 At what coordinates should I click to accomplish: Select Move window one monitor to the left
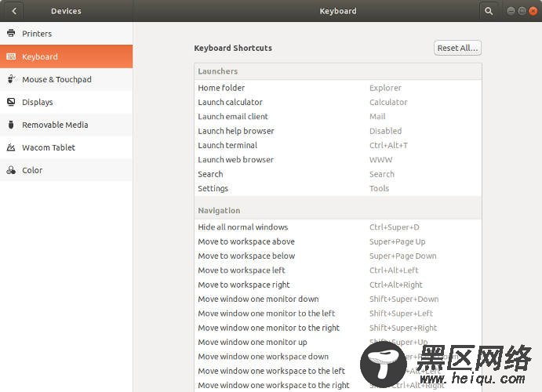(338, 314)
